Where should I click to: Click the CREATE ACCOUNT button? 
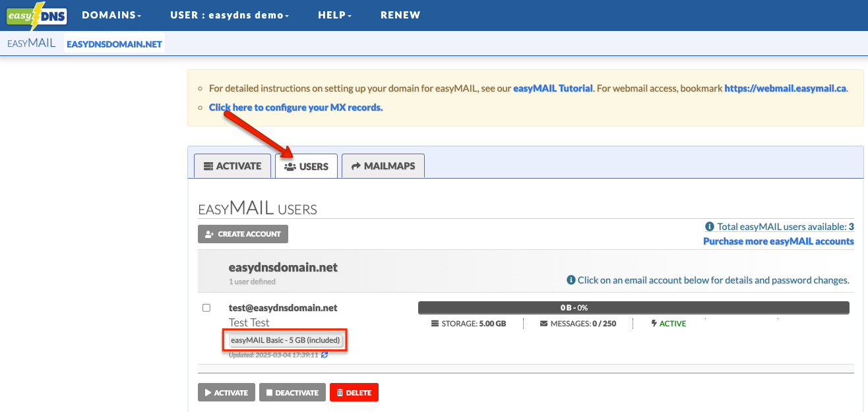(243, 234)
